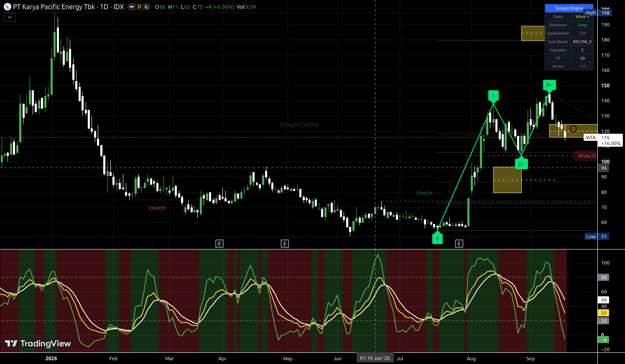This screenshot has height=364, width=625.
Task: Click the Sep label on time axis
Action: click(x=530, y=359)
